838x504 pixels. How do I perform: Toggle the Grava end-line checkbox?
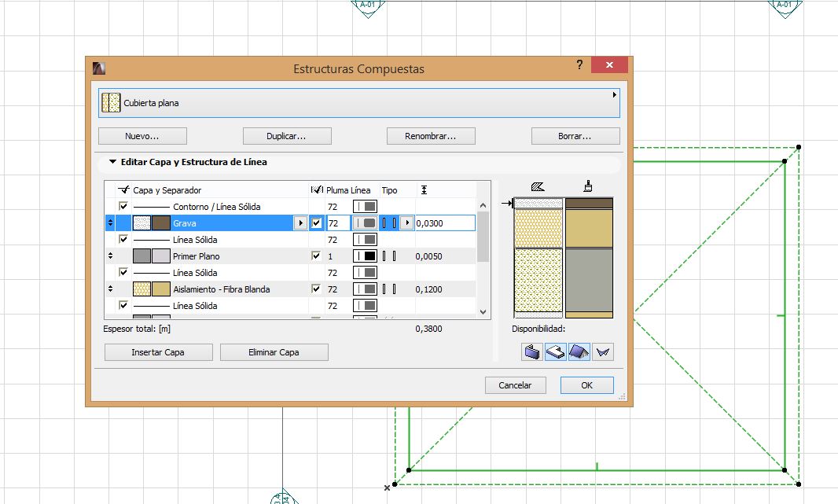coord(316,223)
